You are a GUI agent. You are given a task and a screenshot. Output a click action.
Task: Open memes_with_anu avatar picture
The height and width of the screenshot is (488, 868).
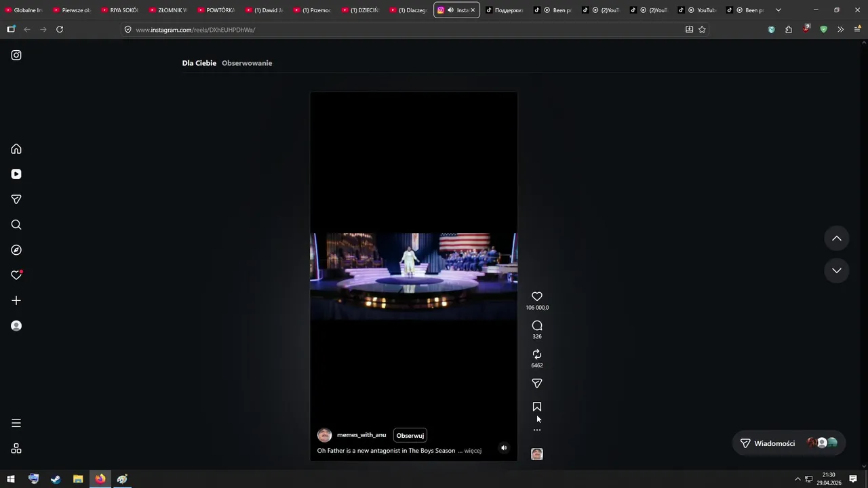coord(325,435)
